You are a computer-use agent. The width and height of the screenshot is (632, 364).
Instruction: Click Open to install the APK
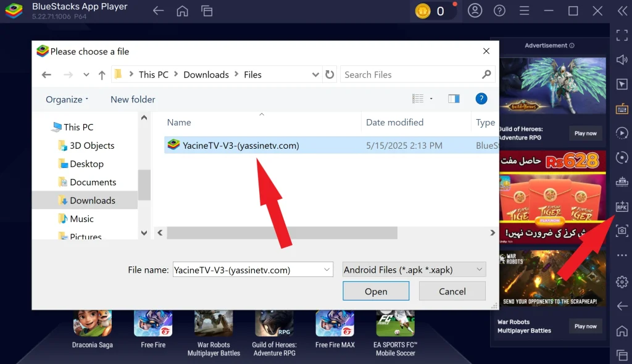pyautogui.click(x=376, y=291)
